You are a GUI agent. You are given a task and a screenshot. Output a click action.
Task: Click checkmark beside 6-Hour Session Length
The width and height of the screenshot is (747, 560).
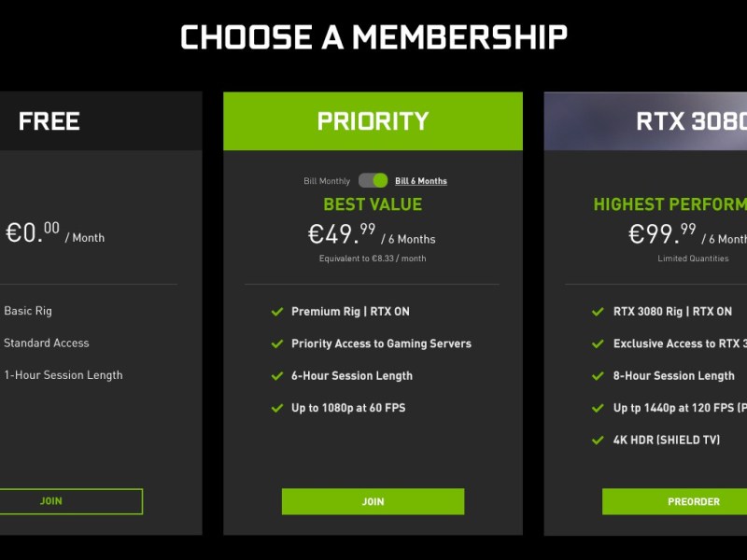[x=276, y=376]
